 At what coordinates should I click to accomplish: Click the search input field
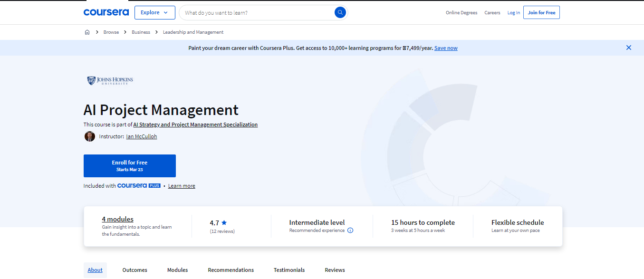tap(257, 13)
